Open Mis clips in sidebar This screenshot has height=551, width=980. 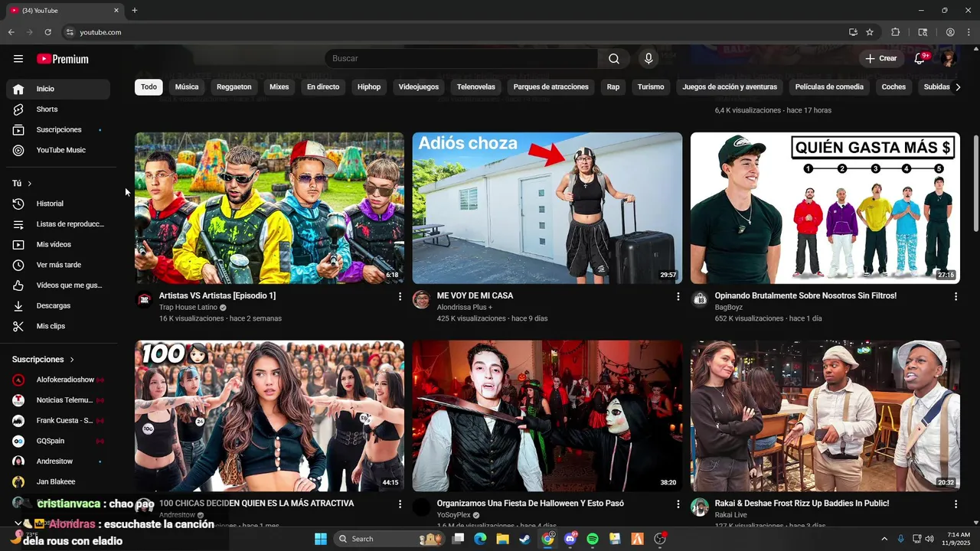click(58, 326)
